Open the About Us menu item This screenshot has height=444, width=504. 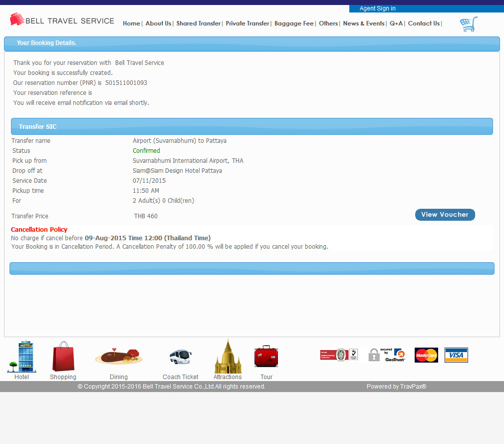click(x=159, y=23)
